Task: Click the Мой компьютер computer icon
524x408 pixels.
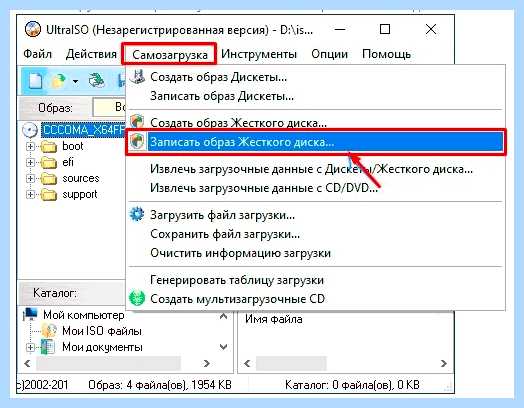Action: [x=30, y=314]
